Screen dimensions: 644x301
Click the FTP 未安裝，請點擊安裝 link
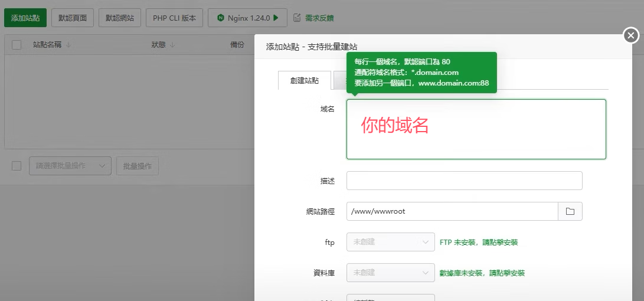coord(479,242)
